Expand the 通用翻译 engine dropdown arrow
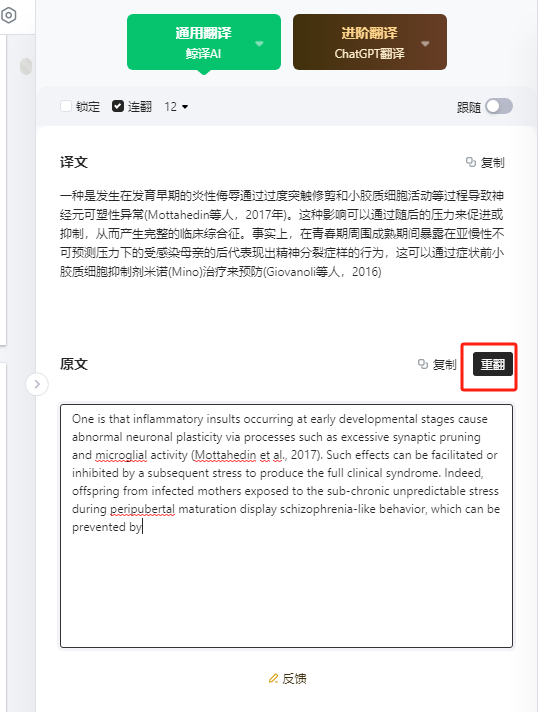Viewport: 548px width, 712px height. (259, 44)
